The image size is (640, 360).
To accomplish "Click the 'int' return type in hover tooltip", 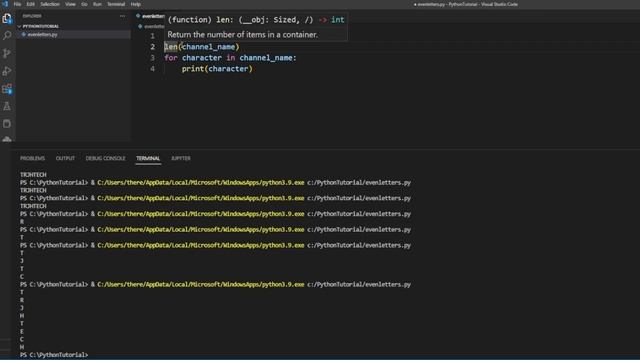I will tap(338, 20).
